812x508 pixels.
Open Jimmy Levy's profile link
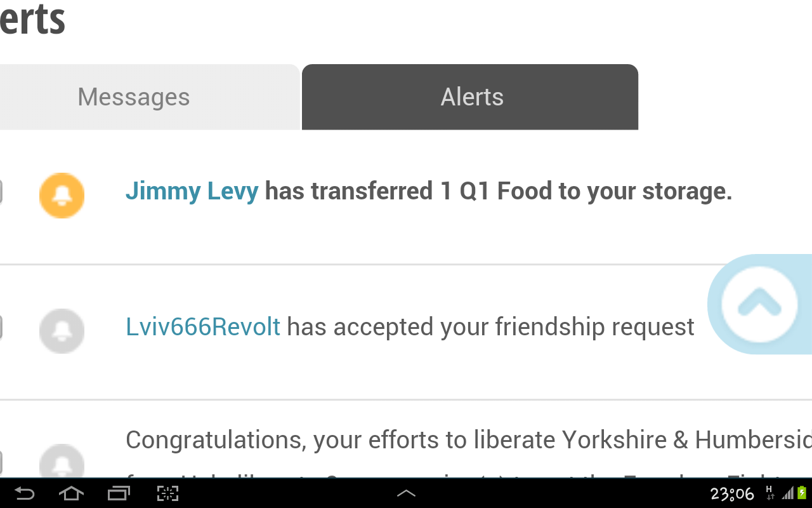pyautogui.click(x=192, y=191)
